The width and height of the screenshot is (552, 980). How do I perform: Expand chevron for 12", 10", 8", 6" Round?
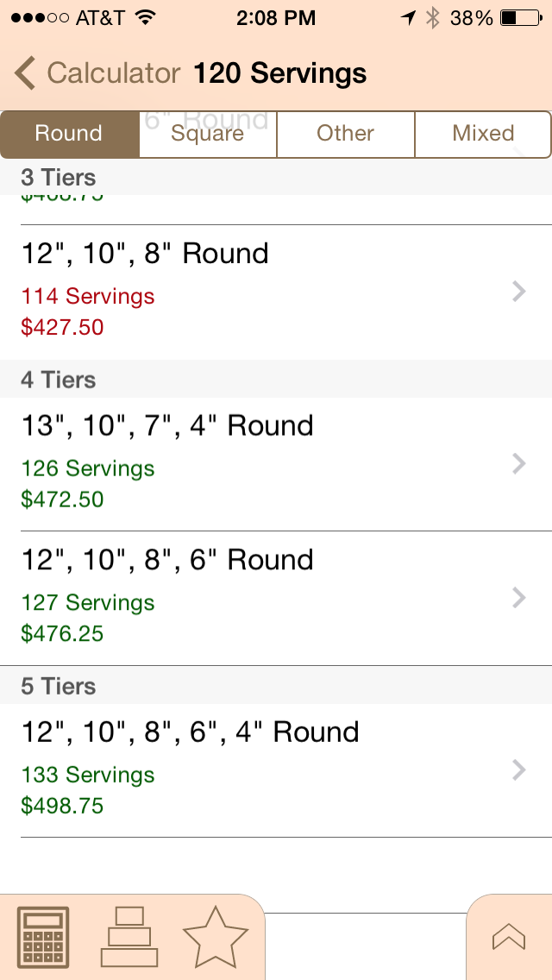(519, 598)
